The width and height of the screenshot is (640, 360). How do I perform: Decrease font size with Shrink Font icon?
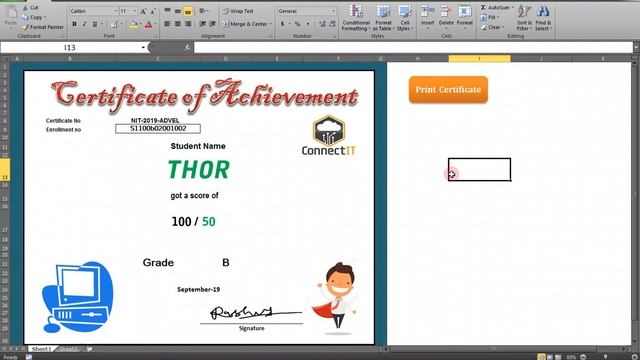click(x=153, y=11)
